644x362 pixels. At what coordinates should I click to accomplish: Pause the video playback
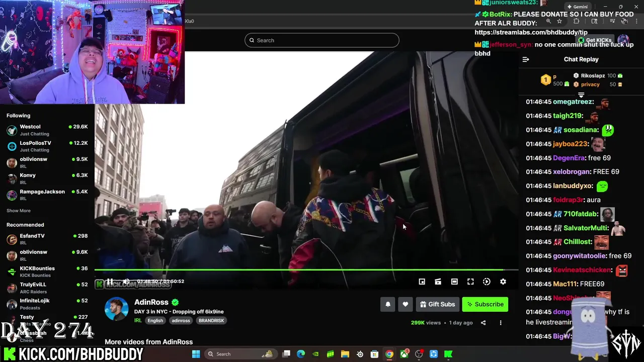click(x=110, y=282)
